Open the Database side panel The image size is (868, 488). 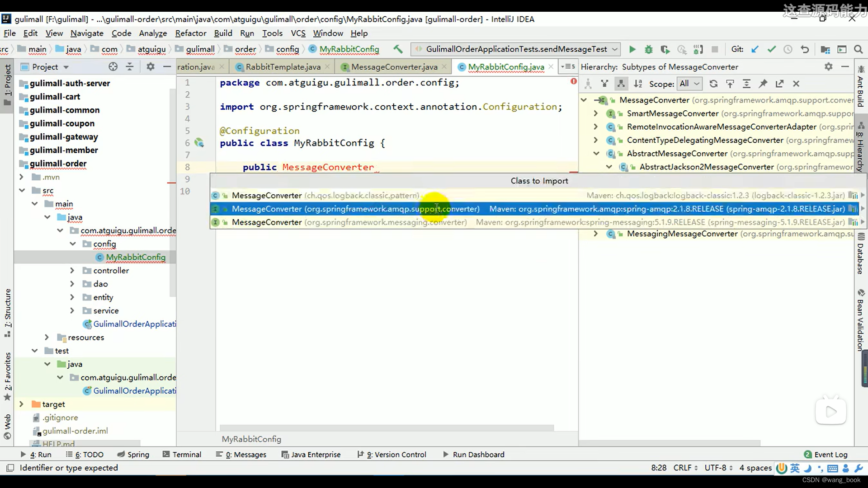861,253
